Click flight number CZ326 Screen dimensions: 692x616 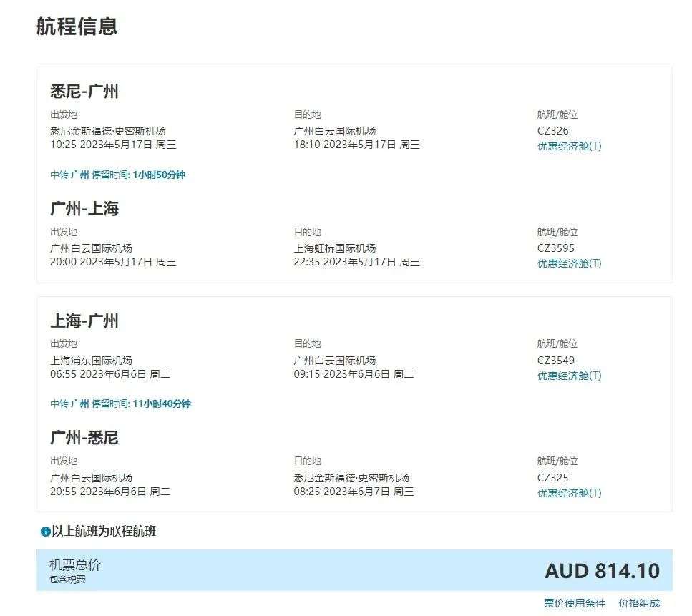(552, 131)
